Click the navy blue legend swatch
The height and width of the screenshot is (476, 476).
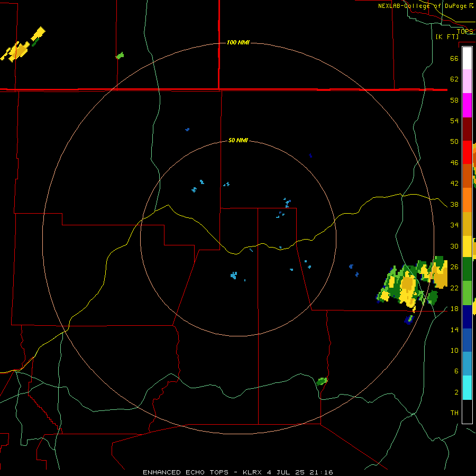click(x=467, y=317)
